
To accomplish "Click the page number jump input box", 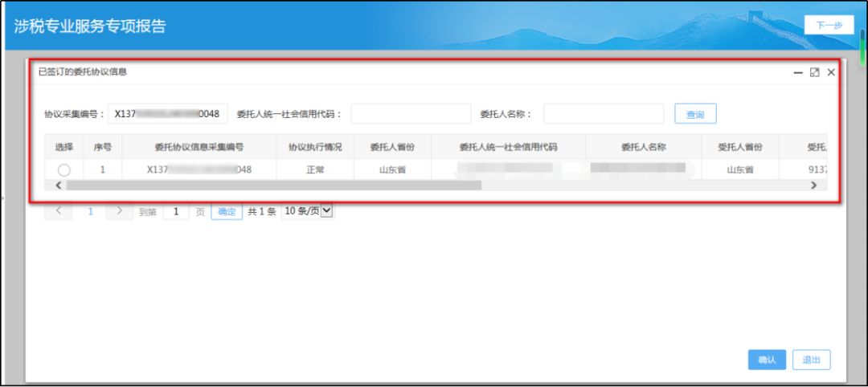I will point(176,211).
